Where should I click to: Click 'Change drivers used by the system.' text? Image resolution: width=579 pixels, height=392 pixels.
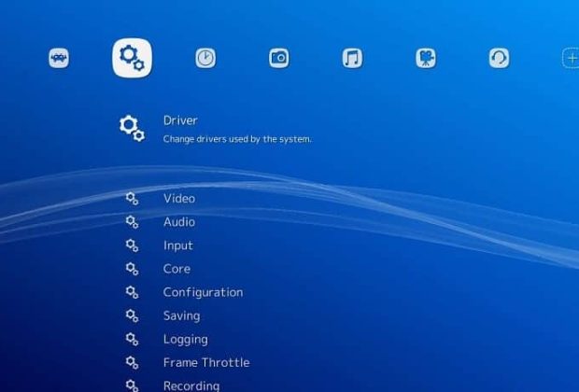[237, 139]
